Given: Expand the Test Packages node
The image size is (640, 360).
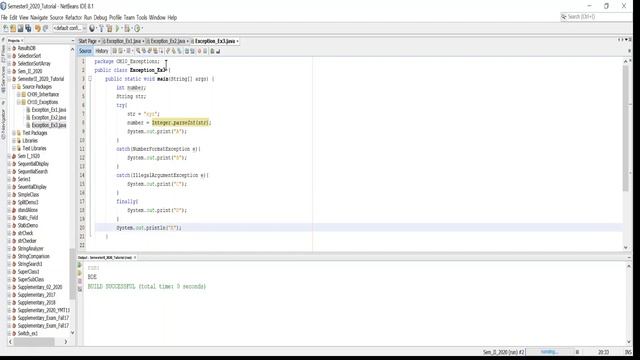Looking at the screenshot, I should click(13, 133).
